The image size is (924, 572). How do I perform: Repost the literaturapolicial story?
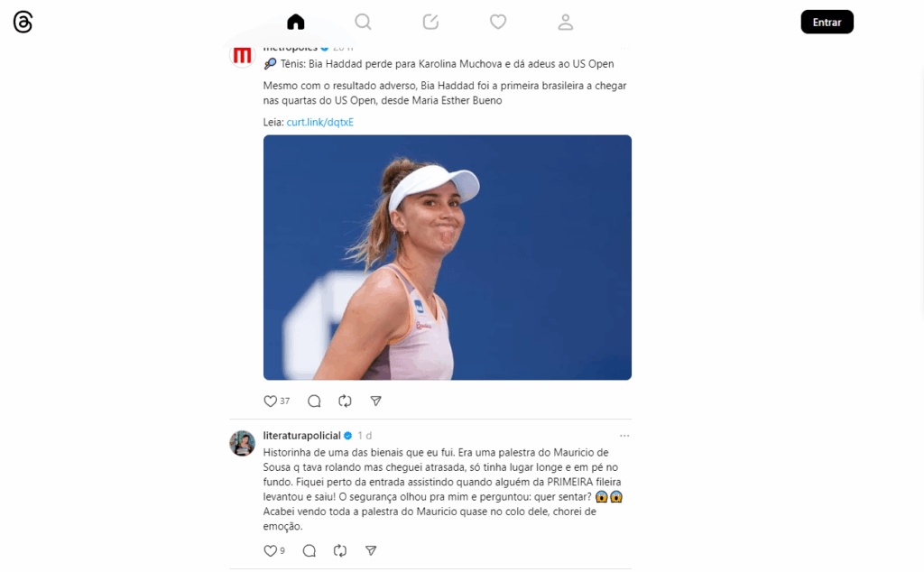tap(340, 550)
